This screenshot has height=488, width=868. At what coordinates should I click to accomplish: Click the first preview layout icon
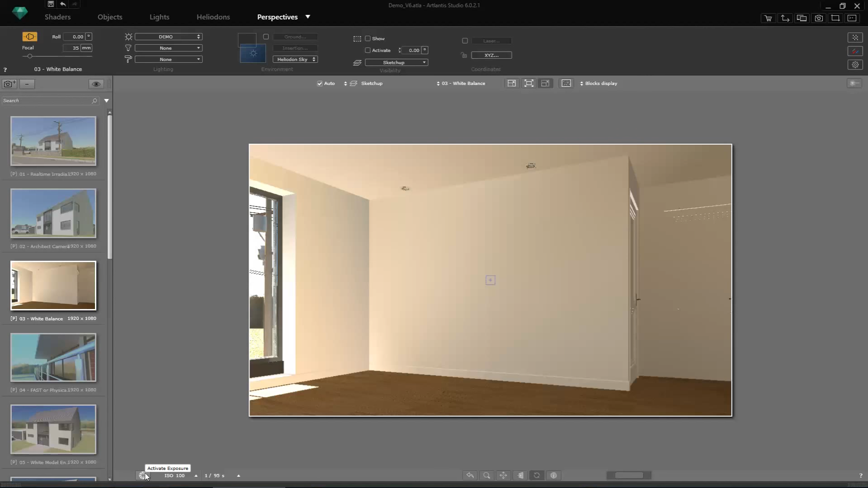512,84
